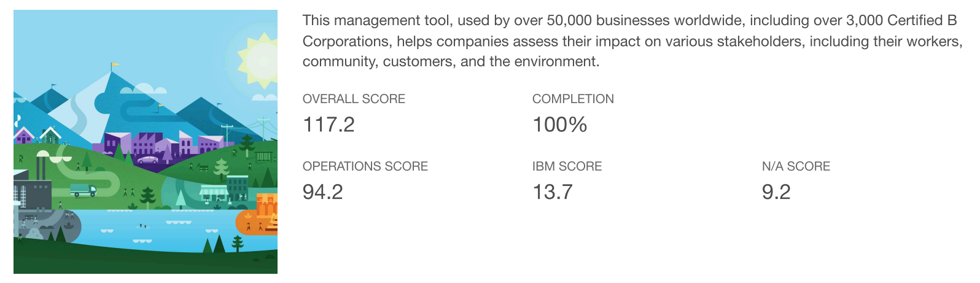
Task: Select the OPERATIONS SCORE label
Action: tap(365, 166)
